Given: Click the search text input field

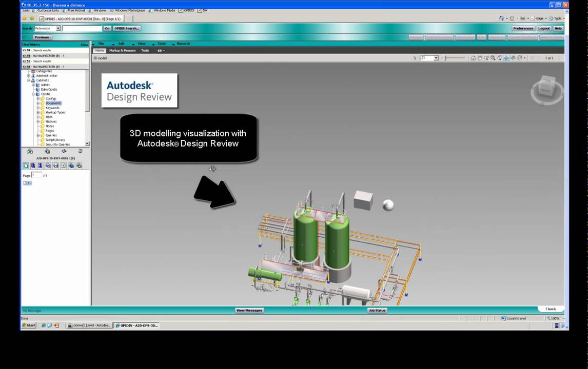Looking at the screenshot, I should point(82,29).
